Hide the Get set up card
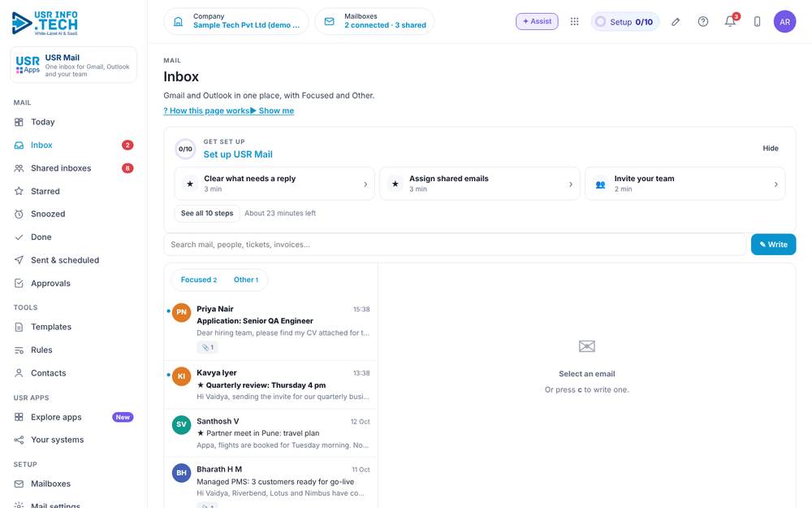The width and height of the screenshot is (812, 508). [770, 148]
